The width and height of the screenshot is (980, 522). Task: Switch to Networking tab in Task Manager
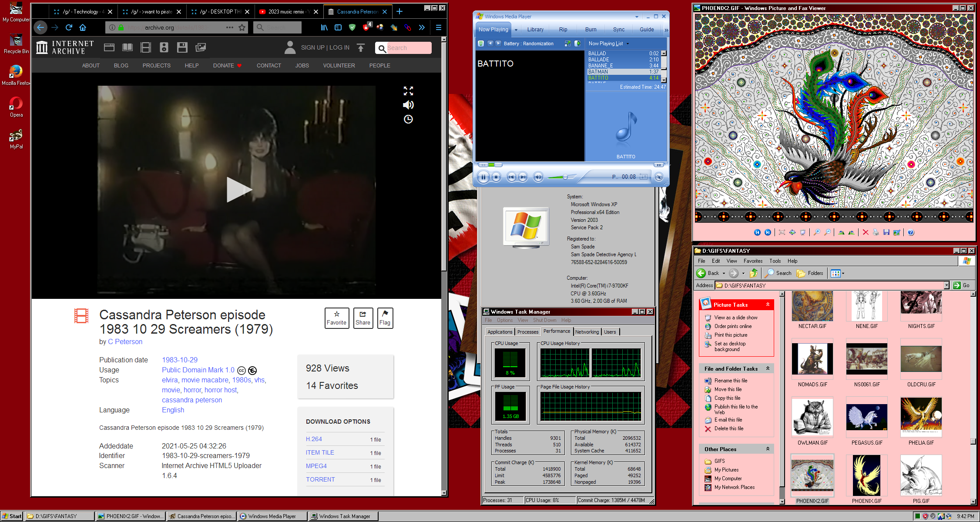point(587,332)
